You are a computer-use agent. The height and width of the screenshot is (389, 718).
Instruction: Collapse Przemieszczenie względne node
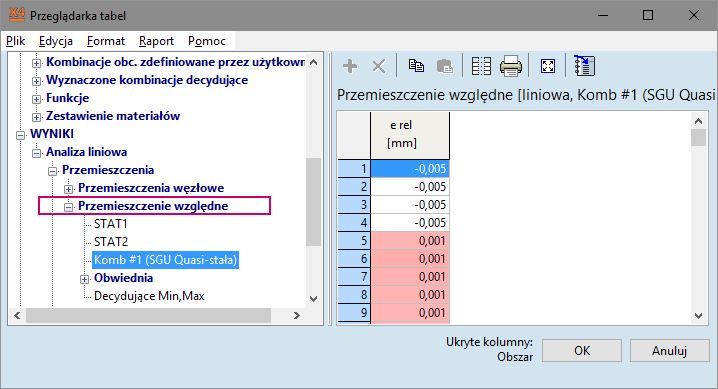pos(68,207)
